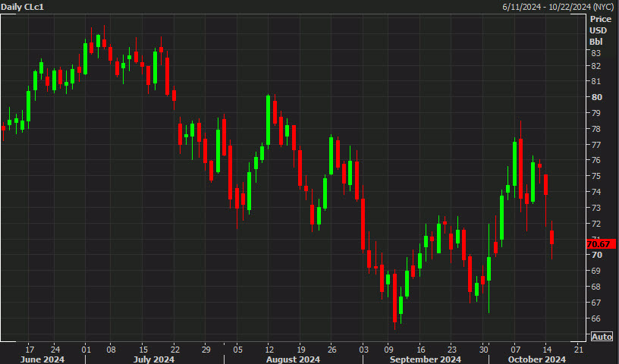The height and width of the screenshot is (364, 619).
Task: Click the 21 date tick in October
Action: [x=578, y=350]
